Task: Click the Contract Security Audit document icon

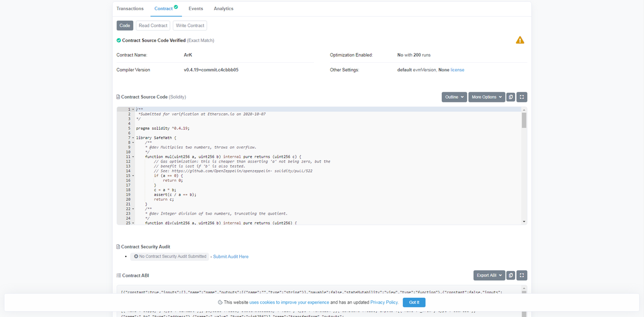Action: (118, 247)
